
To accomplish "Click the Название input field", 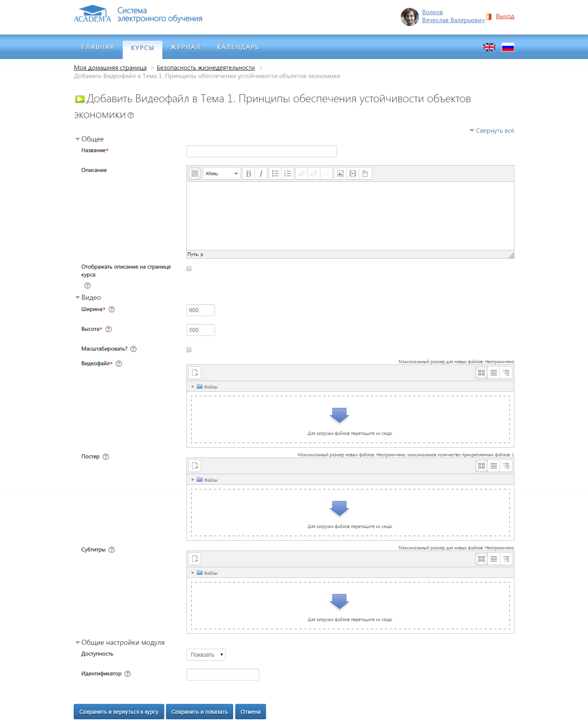I will tap(261, 151).
